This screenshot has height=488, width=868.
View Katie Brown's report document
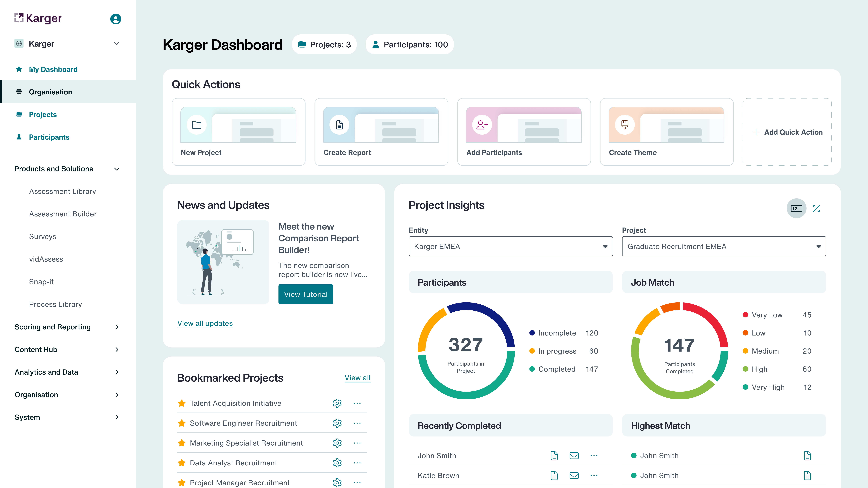[x=554, y=476]
